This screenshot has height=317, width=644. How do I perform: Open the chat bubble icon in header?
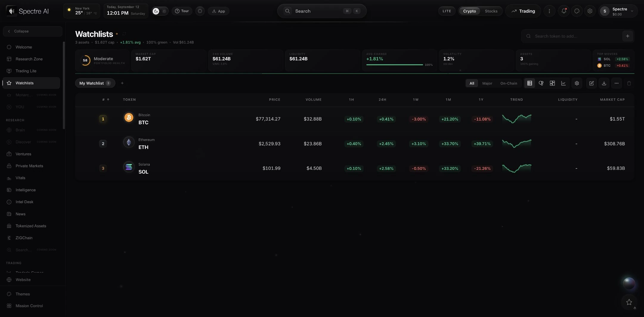tap(577, 11)
